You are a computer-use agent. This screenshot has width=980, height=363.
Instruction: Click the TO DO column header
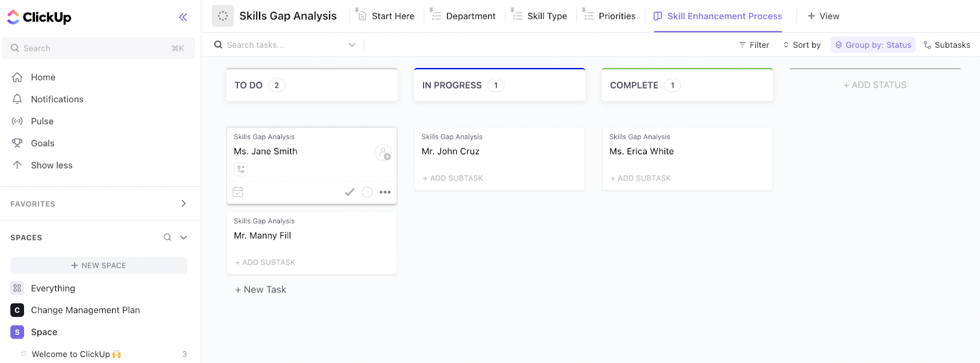coord(312,85)
